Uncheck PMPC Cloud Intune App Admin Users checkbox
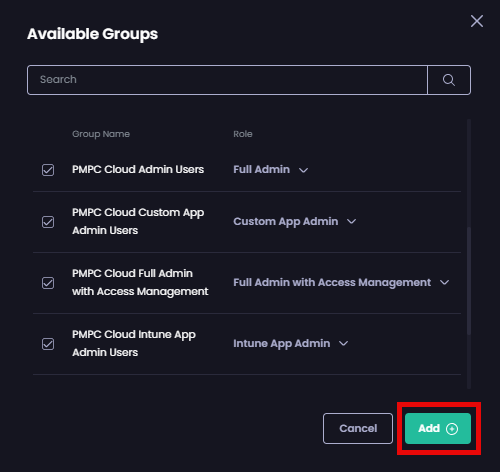The image size is (500, 472). [48, 344]
